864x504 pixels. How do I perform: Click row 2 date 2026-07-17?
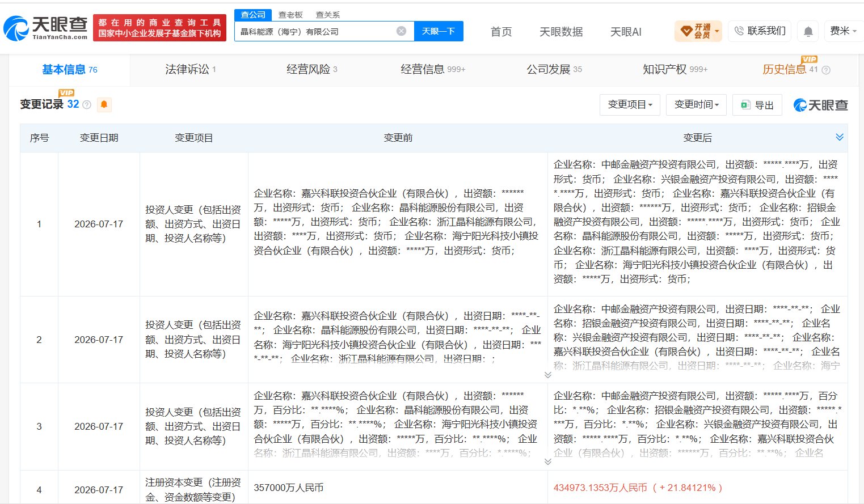(x=99, y=340)
